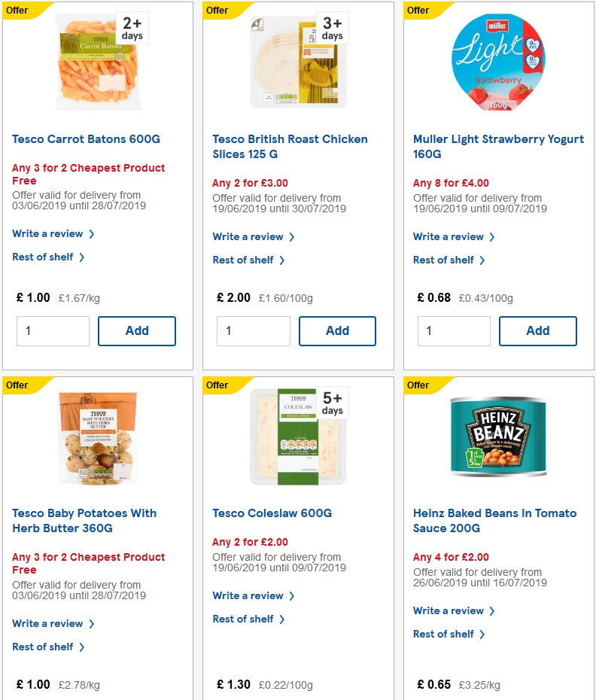Add Heinz Baked Beans to basket
This screenshot has width=596, height=700.
coord(537,698)
